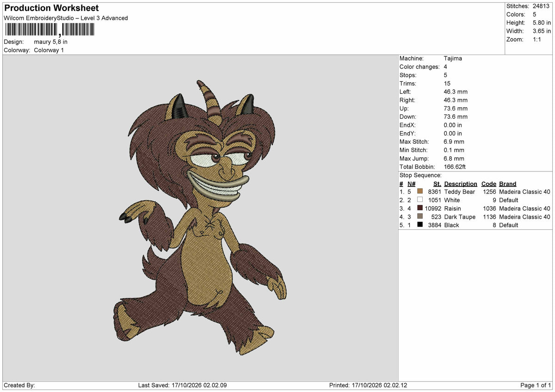Click the Machine value 'Tajima'
Image resolution: width=555 pixels, height=392 pixels.
(453, 58)
